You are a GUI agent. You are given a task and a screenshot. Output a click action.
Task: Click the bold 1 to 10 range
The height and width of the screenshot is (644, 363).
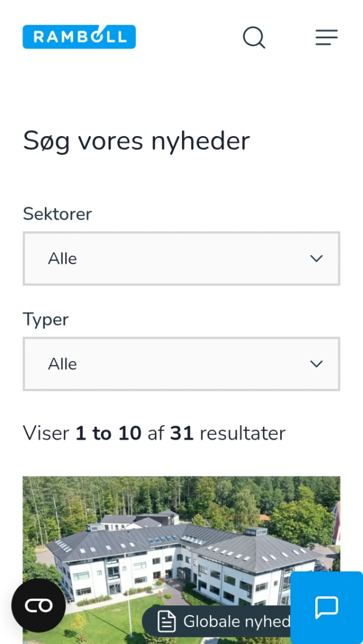tap(108, 433)
